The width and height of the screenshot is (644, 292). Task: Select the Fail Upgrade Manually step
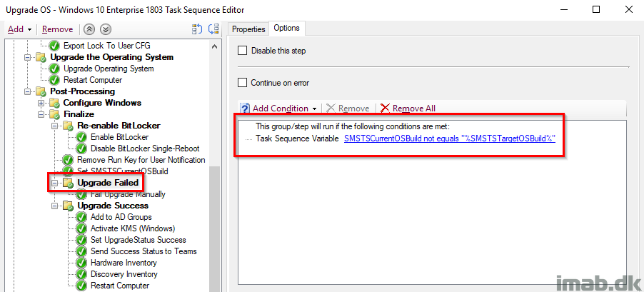[x=128, y=194]
